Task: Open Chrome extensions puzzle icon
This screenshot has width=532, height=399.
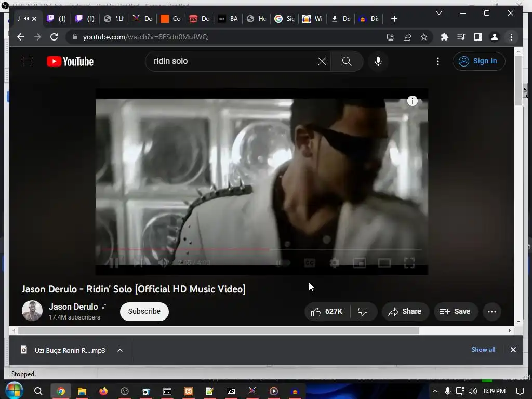Action: 445,37
